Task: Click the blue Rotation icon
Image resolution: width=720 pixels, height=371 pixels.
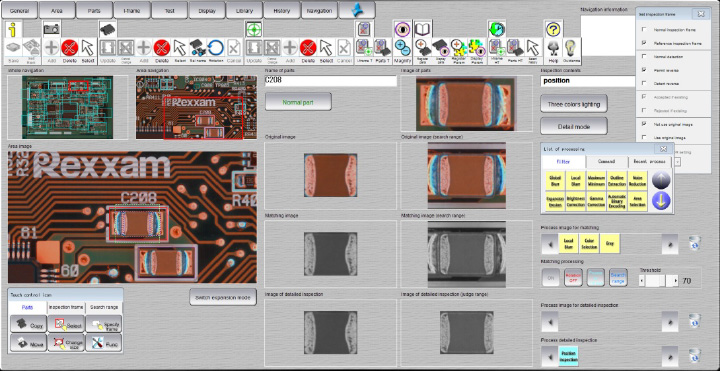Action: pyautogui.click(x=216, y=51)
